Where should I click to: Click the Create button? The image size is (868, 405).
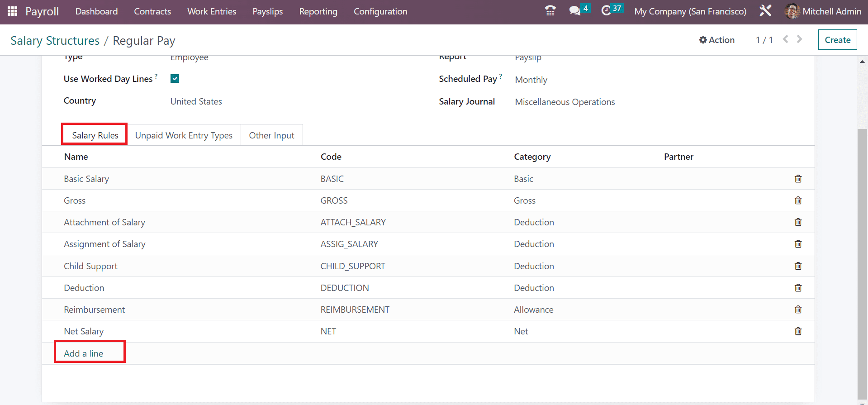coord(837,40)
